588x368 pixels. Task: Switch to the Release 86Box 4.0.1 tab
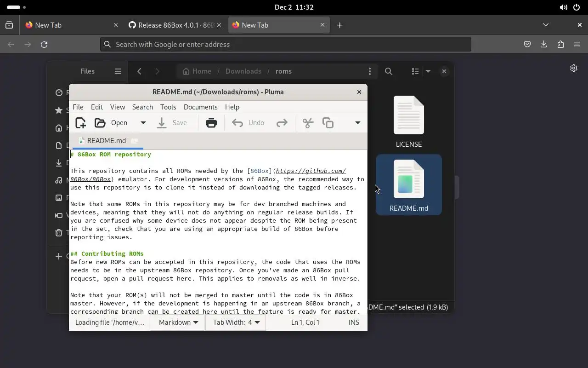pos(176,25)
